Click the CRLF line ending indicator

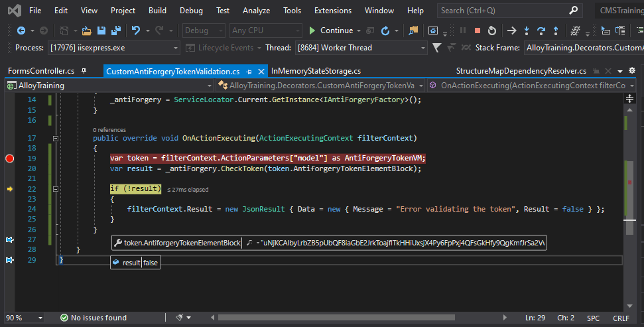coord(621,318)
